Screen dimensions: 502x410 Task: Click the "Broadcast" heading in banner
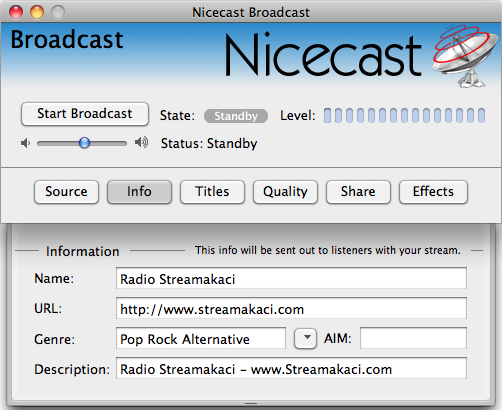(x=67, y=40)
